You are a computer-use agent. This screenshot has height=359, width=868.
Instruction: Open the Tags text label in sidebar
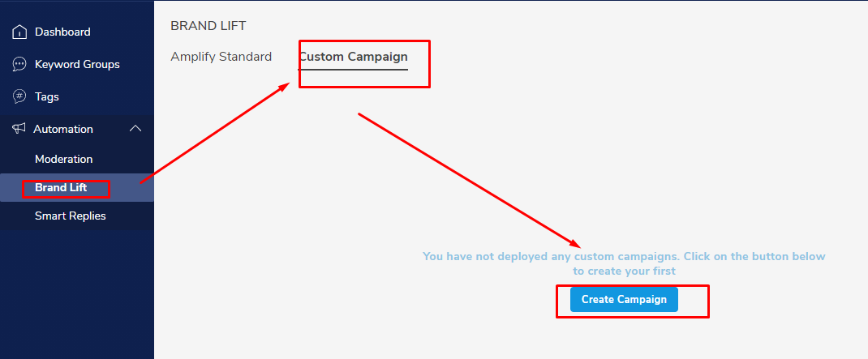click(46, 96)
